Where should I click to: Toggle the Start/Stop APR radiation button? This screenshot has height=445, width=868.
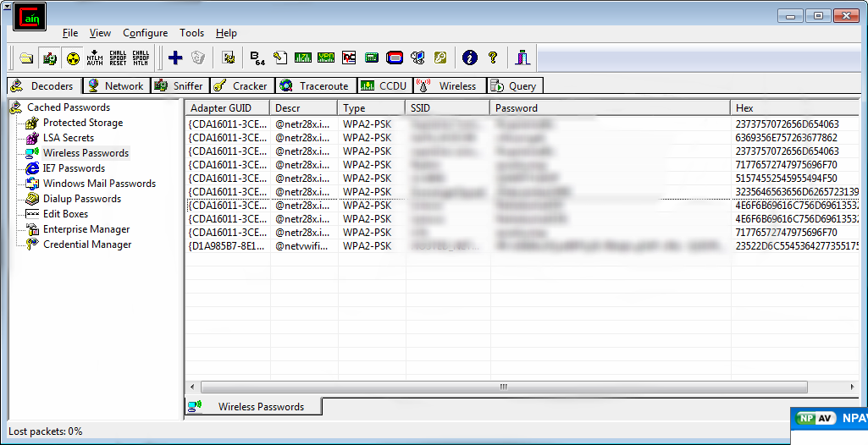(73, 58)
